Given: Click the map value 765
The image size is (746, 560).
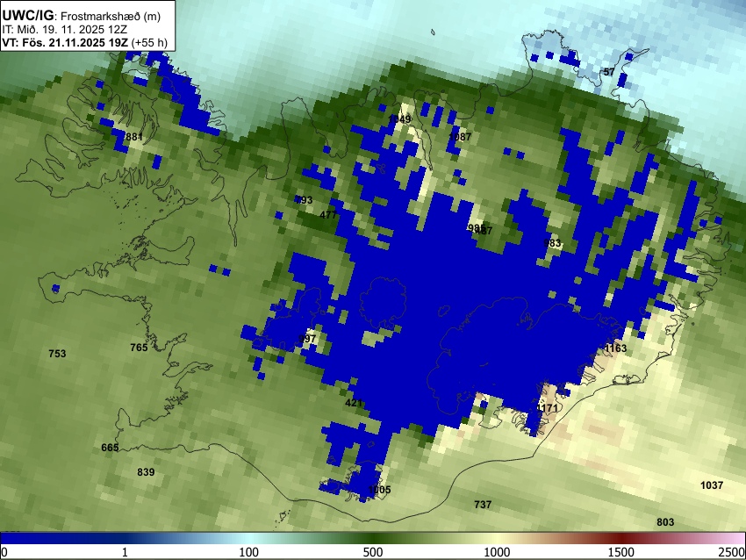Looking at the screenshot, I should pos(139,348).
